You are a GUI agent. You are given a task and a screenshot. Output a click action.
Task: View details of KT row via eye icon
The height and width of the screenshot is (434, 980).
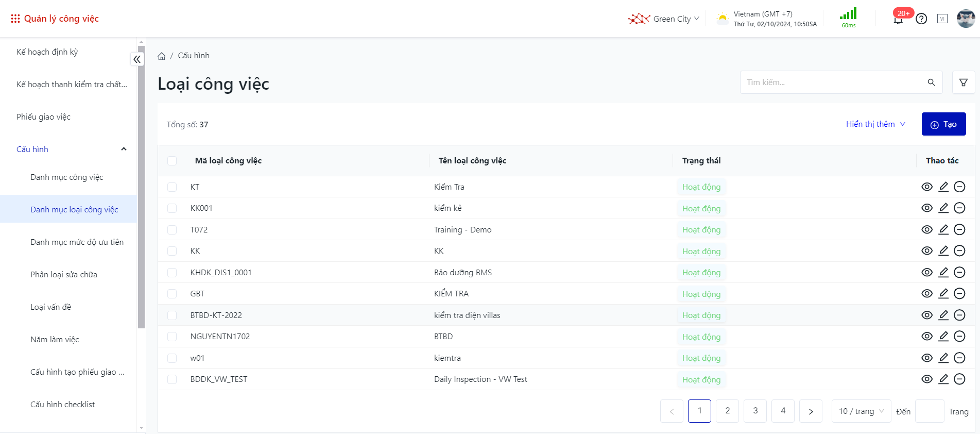pos(926,187)
